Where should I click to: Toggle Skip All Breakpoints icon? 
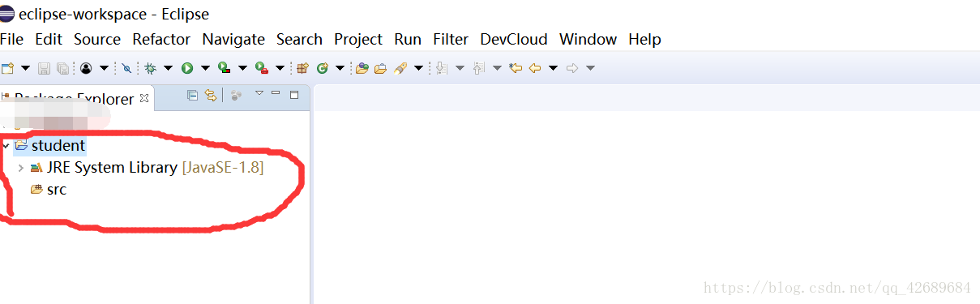[126, 68]
